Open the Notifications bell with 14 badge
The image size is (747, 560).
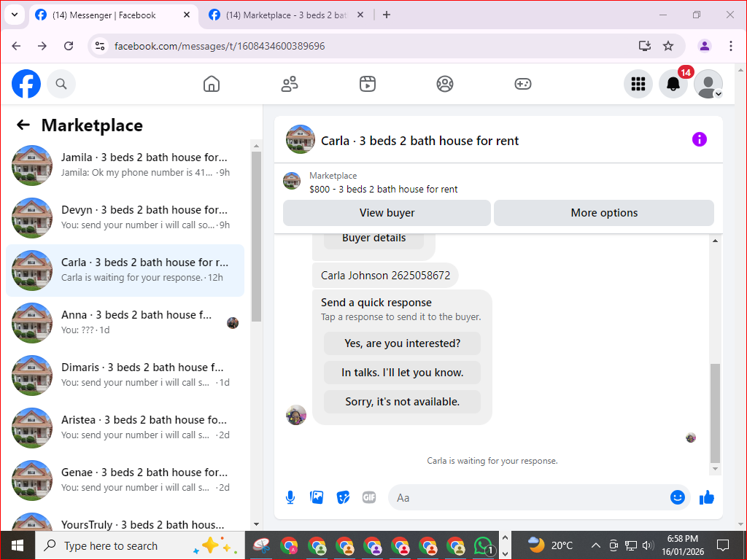(x=673, y=84)
